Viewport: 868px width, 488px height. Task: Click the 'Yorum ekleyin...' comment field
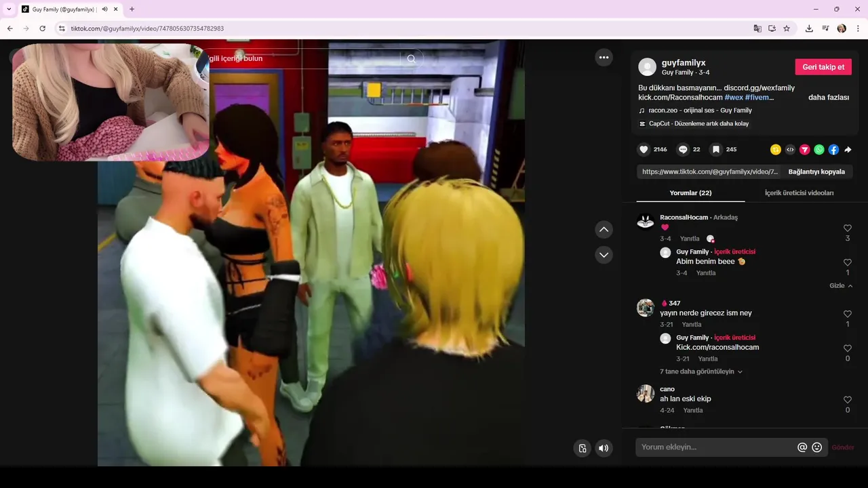click(717, 447)
